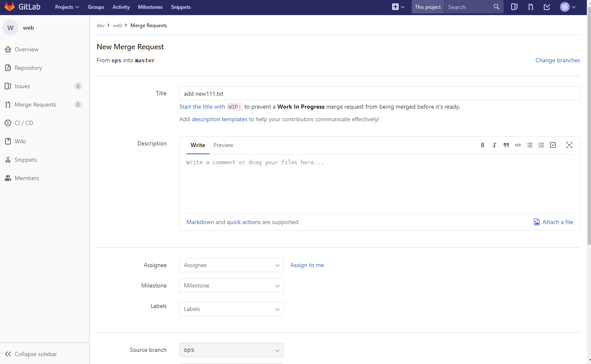Open the Milestone dropdown
591x364 pixels.
pos(232,285)
